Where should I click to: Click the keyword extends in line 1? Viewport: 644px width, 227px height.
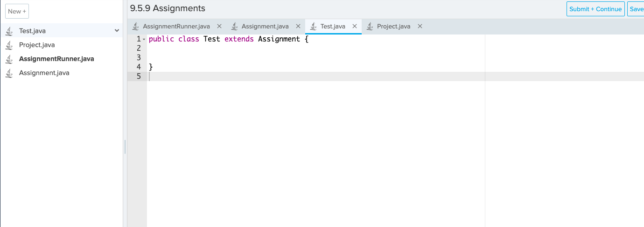click(239, 39)
